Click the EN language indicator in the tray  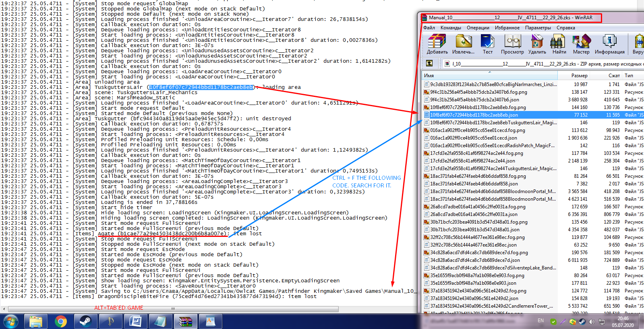coord(540,321)
